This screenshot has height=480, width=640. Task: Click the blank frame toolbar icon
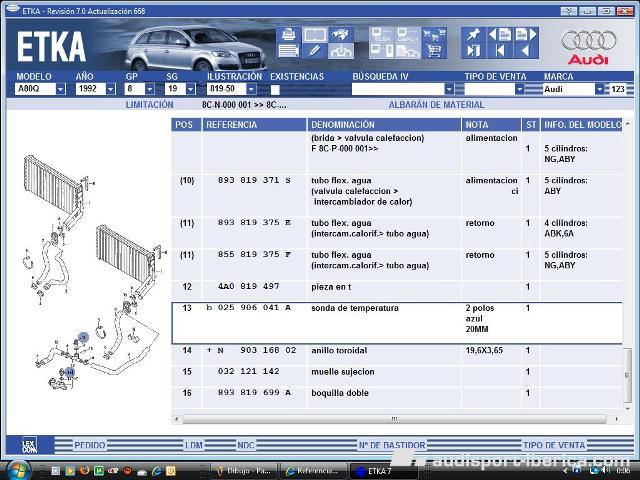[x=315, y=34]
